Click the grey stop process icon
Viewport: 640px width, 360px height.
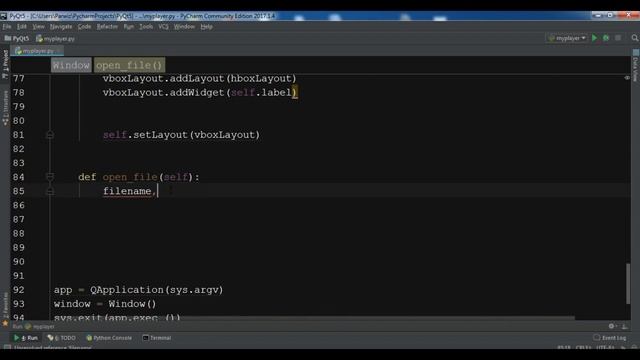click(618, 38)
